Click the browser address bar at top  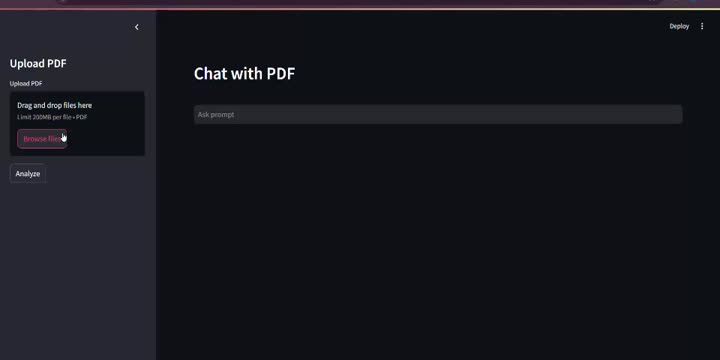358,1
